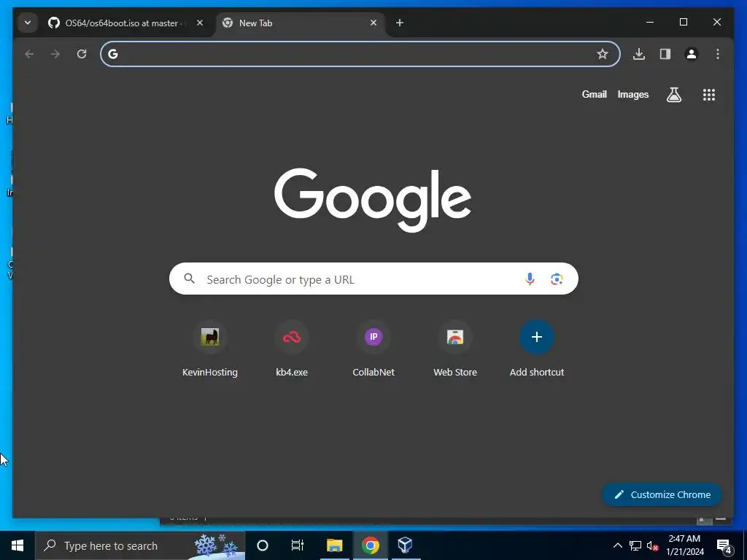Toggle the Chrome side panel
747x560 pixels.
click(665, 54)
